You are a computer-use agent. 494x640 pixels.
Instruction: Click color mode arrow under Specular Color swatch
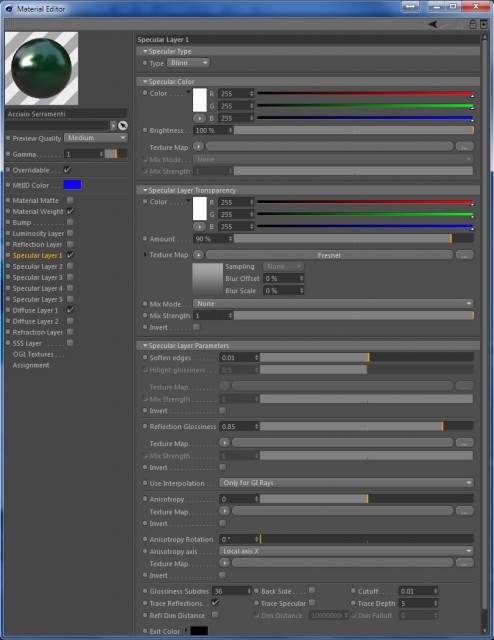(199, 118)
